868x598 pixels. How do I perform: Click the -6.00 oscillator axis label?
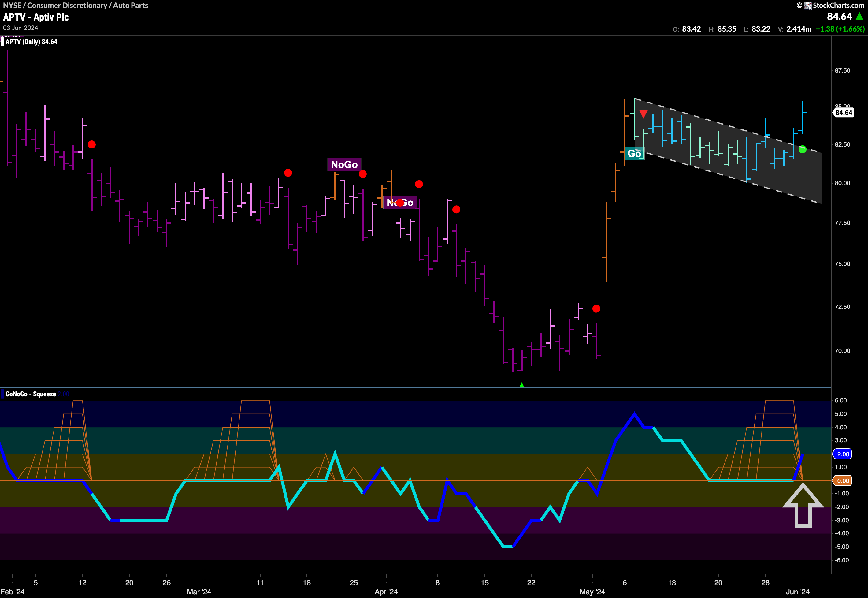[841, 560]
